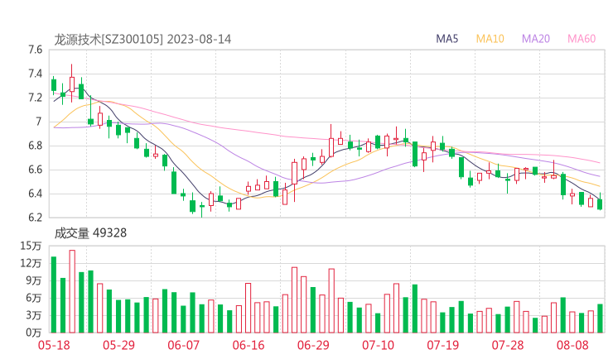Click the tallest red volume bar near 05-18
613x364 pixels.
coord(72,291)
